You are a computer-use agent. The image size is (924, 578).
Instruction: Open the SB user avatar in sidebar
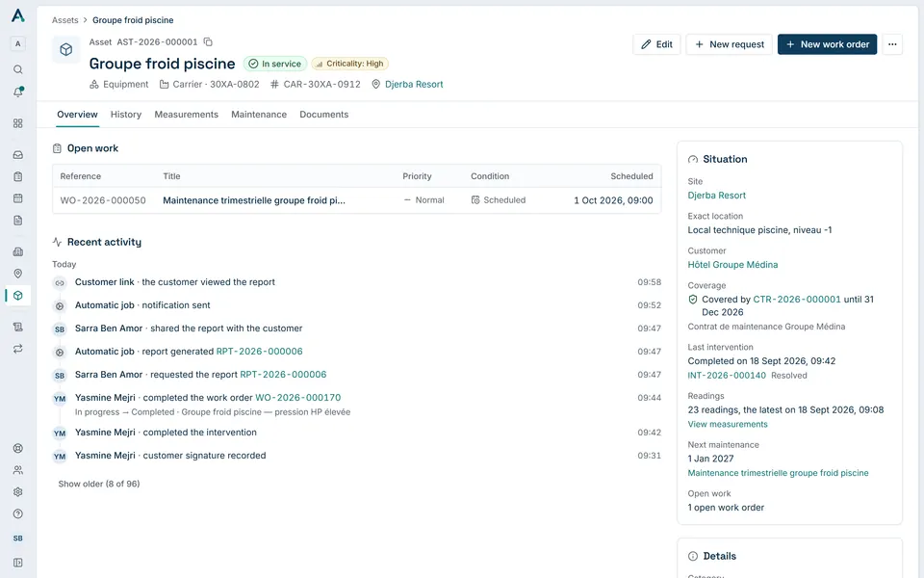pyautogui.click(x=17, y=539)
